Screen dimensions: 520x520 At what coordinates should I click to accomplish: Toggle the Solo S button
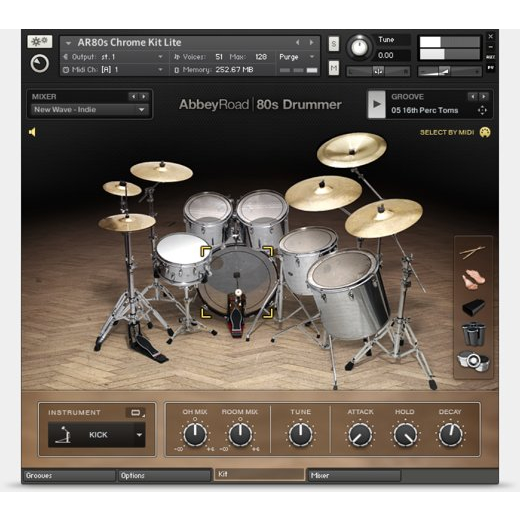(x=334, y=44)
